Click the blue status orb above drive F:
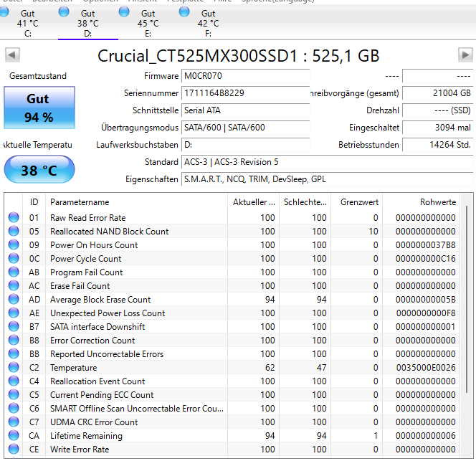 (x=184, y=12)
